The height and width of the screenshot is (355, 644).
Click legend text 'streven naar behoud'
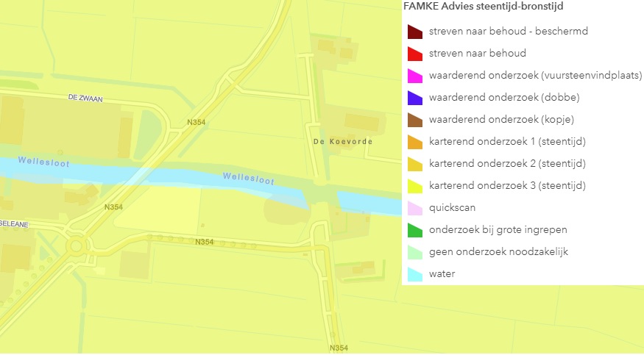pyautogui.click(x=477, y=54)
